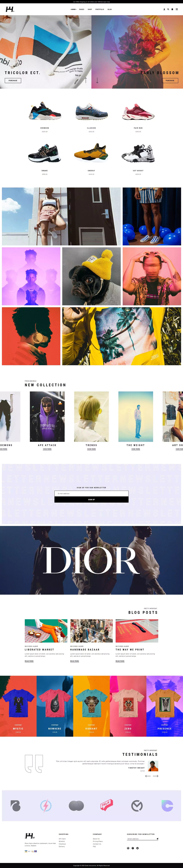The image size is (183, 868).
Task: Click the hero slider up arrow
Action: [x=86, y=80]
